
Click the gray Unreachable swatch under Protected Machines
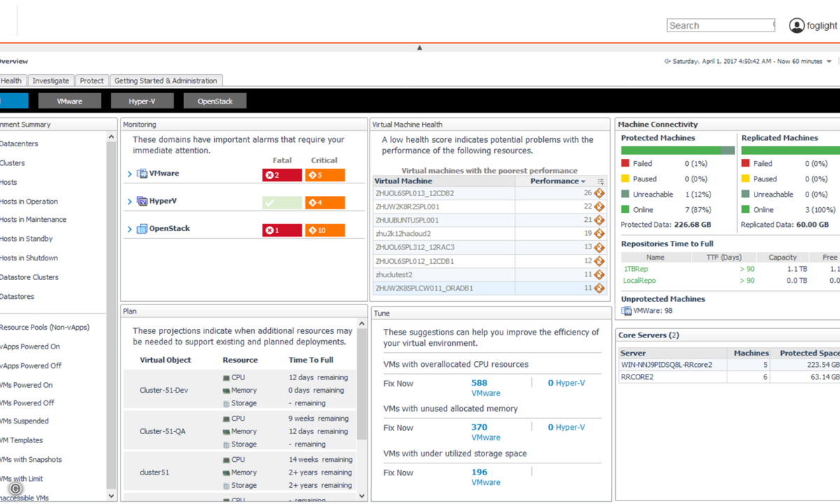click(626, 194)
